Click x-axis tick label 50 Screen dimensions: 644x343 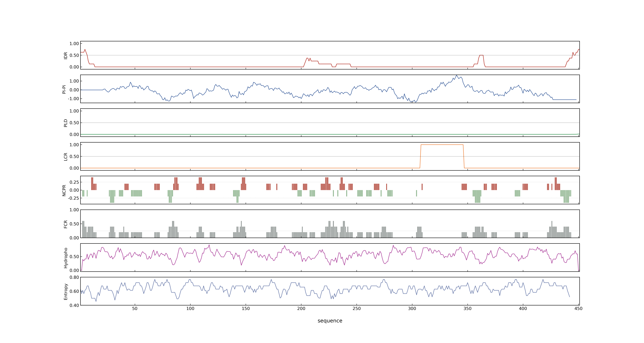[135, 309]
